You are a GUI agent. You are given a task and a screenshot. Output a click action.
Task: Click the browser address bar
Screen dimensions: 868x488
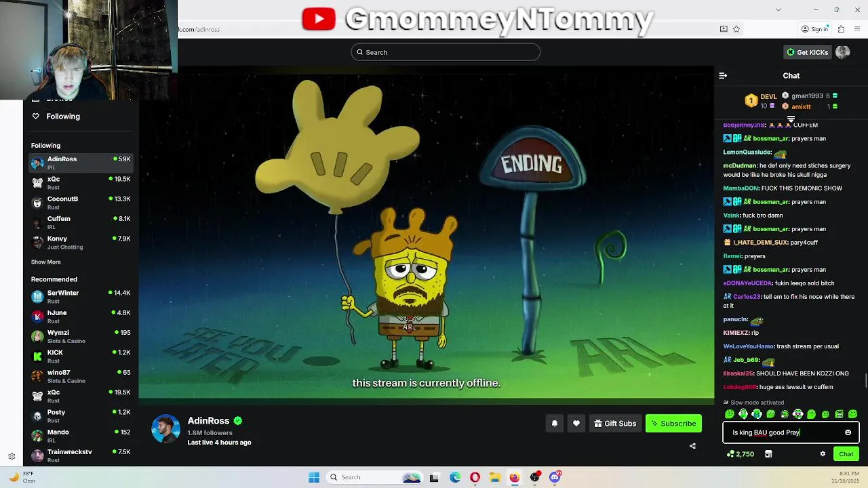pos(448,29)
